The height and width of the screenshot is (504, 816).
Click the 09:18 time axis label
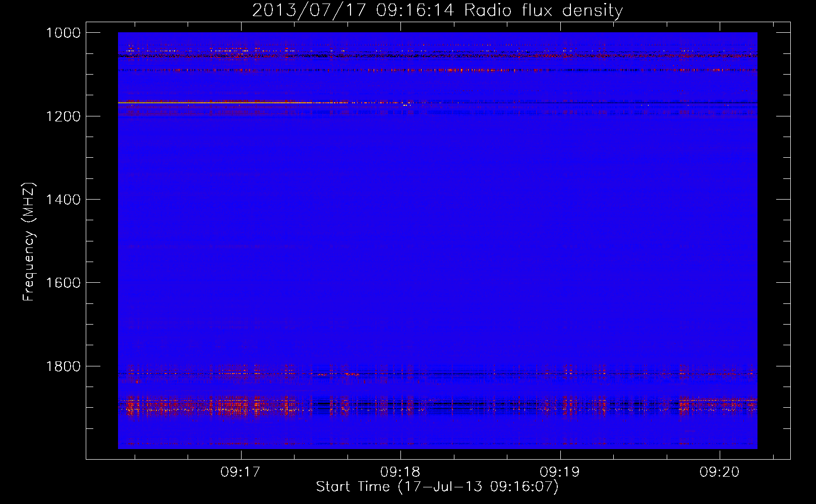click(x=400, y=472)
